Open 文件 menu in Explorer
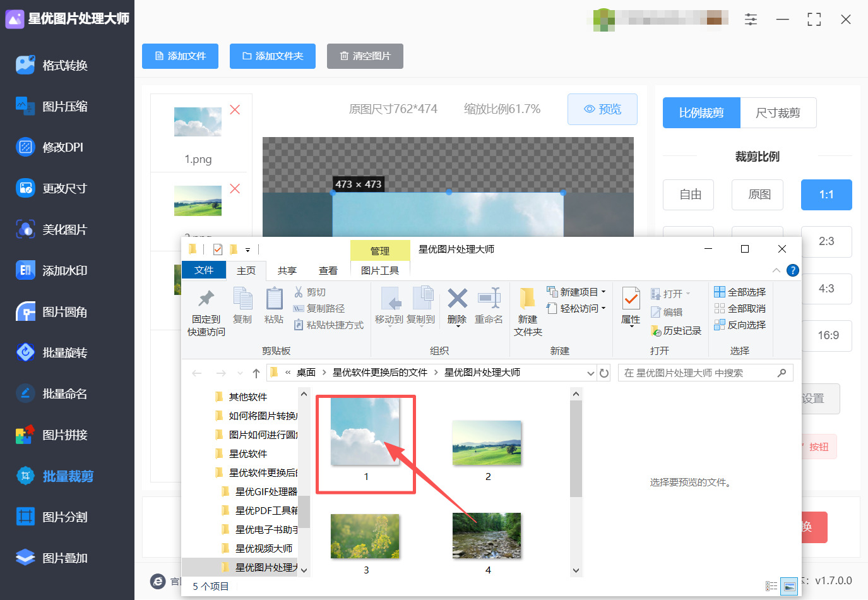 204,270
